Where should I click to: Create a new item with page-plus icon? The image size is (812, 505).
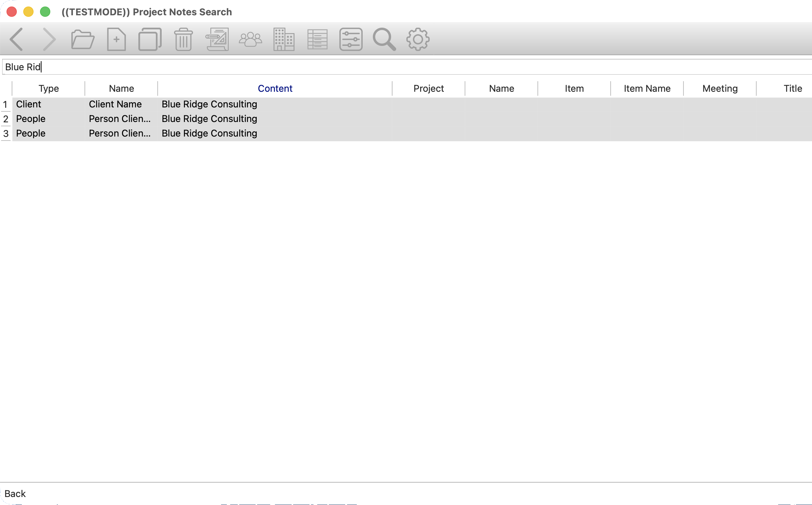coord(117,39)
